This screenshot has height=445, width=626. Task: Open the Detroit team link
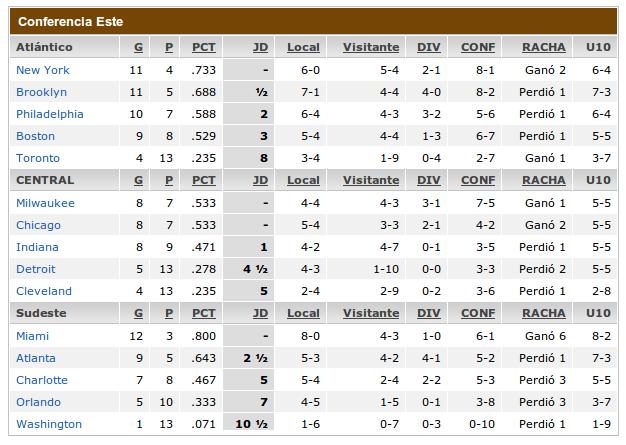(x=36, y=269)
